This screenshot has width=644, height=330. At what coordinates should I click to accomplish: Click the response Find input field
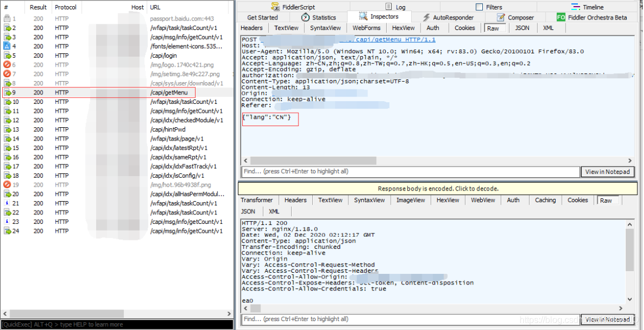411,319
